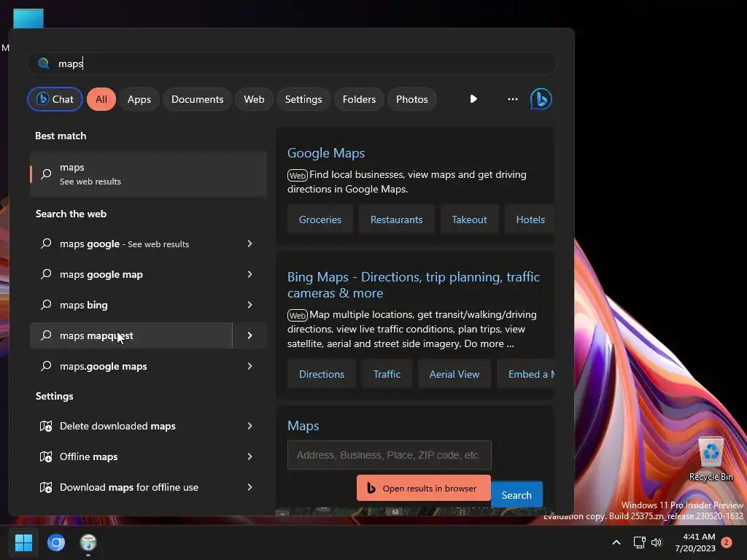Open the clock showing 4:41 AM
The height and width of the screenshot is (560, 747).
pos(695,542)
